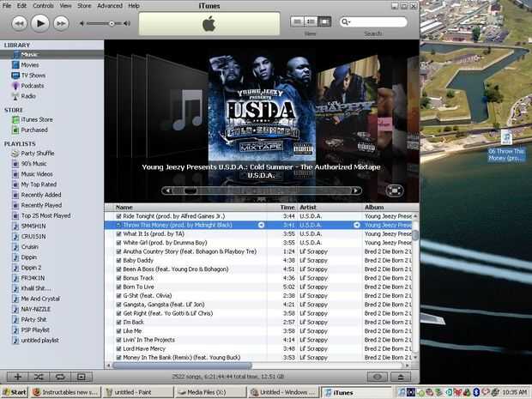532x399 pixels.
Task: Switch to grouped album view button
Action: (x=311, y=22)
